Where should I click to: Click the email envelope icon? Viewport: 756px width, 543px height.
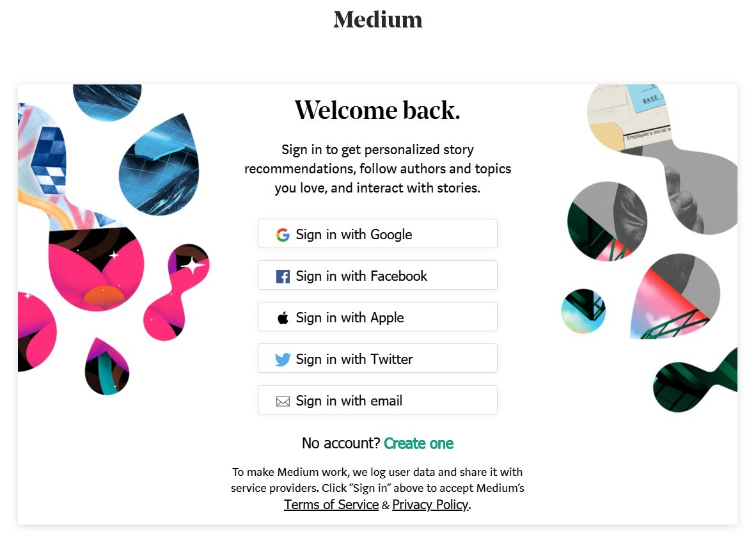pos(283,402)
